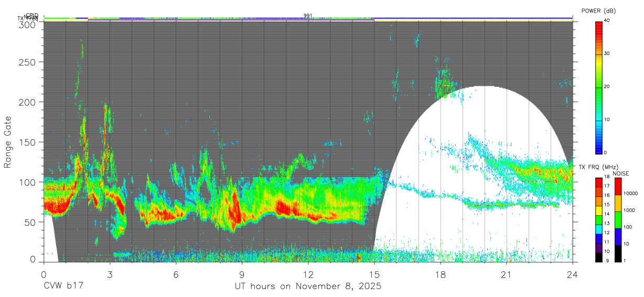
Task: Click the UT hours on November 8, 2025 title
Action: tap(308, 287)
